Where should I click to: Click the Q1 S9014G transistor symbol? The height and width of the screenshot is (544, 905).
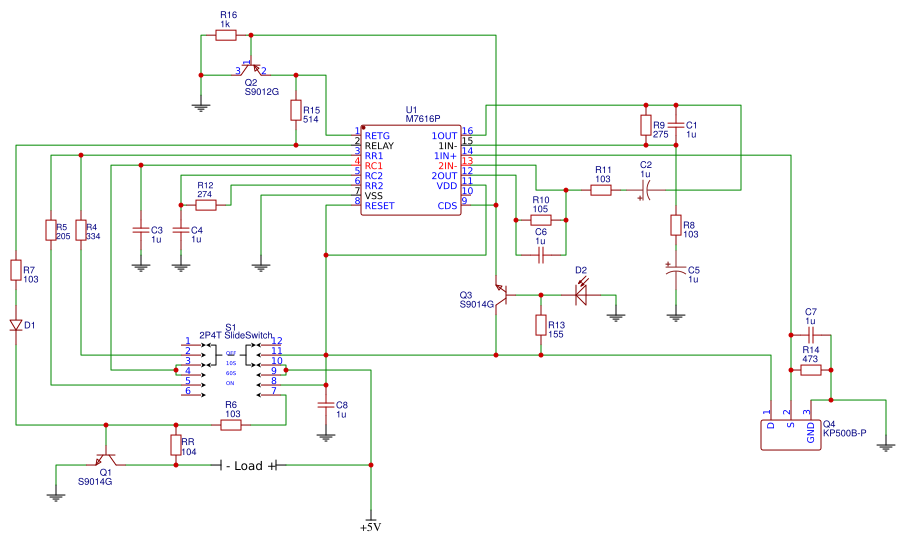coord(106,459)
